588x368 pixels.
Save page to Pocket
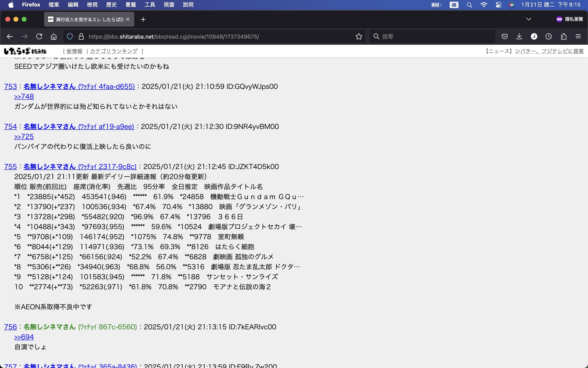point(505,37)
